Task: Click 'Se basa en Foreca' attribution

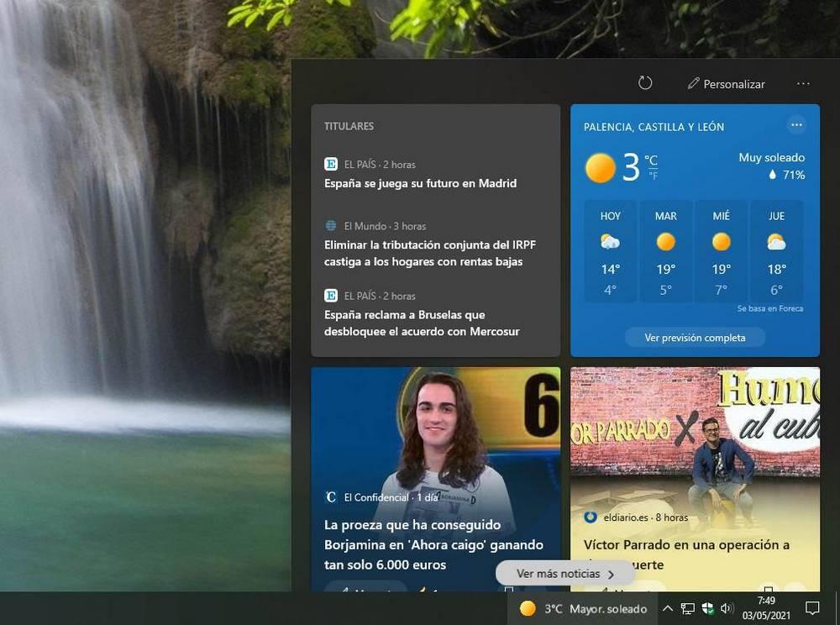Action: point(769,308)
